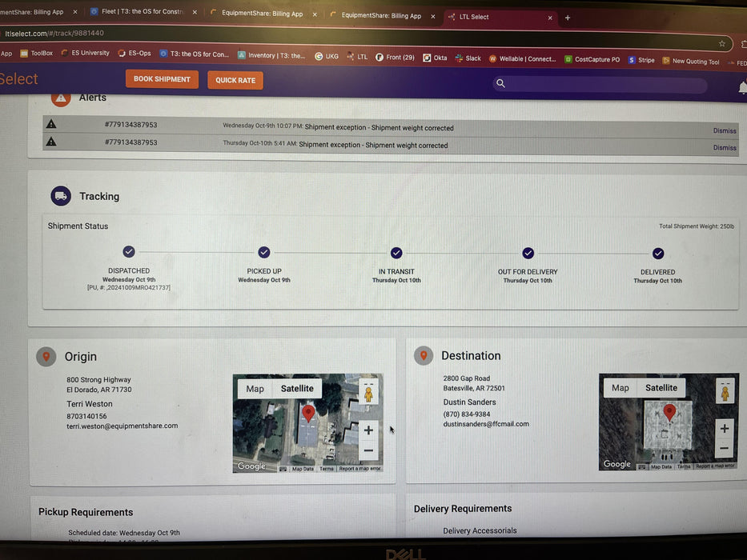This screenshot has height=560, width=747.
Task: Zoom in on the Origin map
Action: [x=368, y=430]
